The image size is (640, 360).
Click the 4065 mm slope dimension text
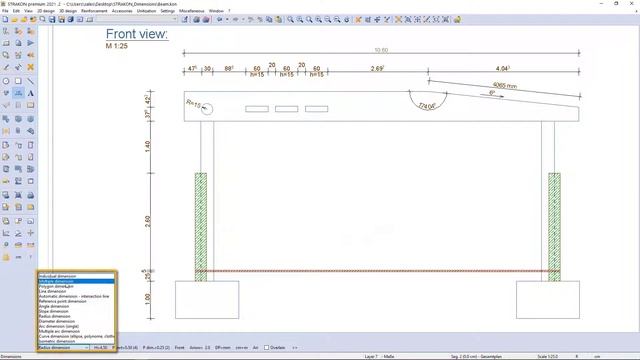point(505,86)
